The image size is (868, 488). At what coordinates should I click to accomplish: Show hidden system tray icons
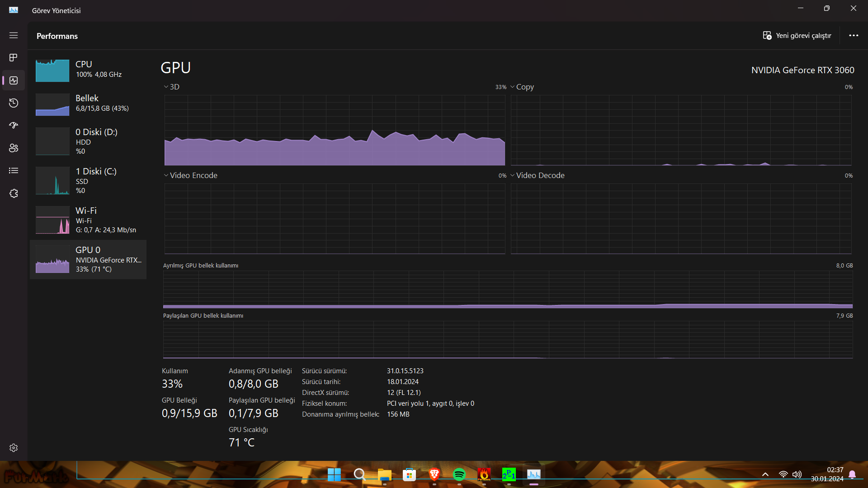[x=765, y=474]
